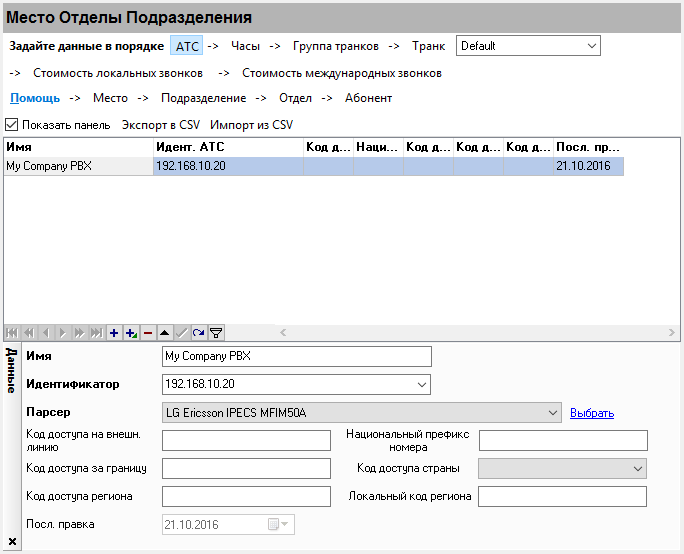Image resolution: width=684 pixels, height=554 pixels.
Task: Add a new record with blue plus
Action: click(114, 333)
